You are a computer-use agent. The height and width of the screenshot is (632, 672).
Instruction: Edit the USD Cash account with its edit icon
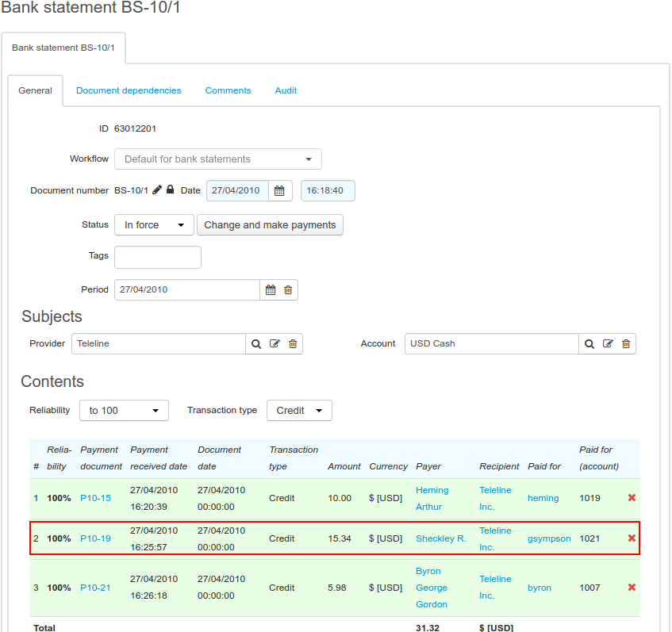pos(609,343)
